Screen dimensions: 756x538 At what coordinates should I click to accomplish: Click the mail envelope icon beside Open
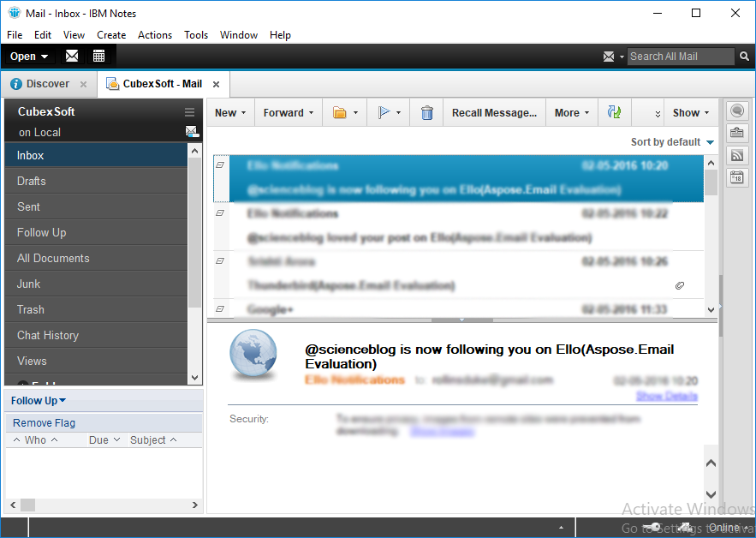(x=72, y=57)
